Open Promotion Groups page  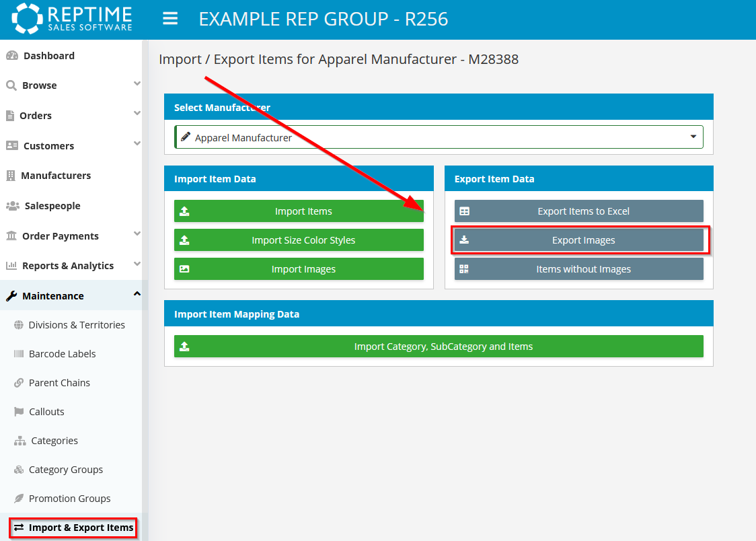[x=71, y=499]
